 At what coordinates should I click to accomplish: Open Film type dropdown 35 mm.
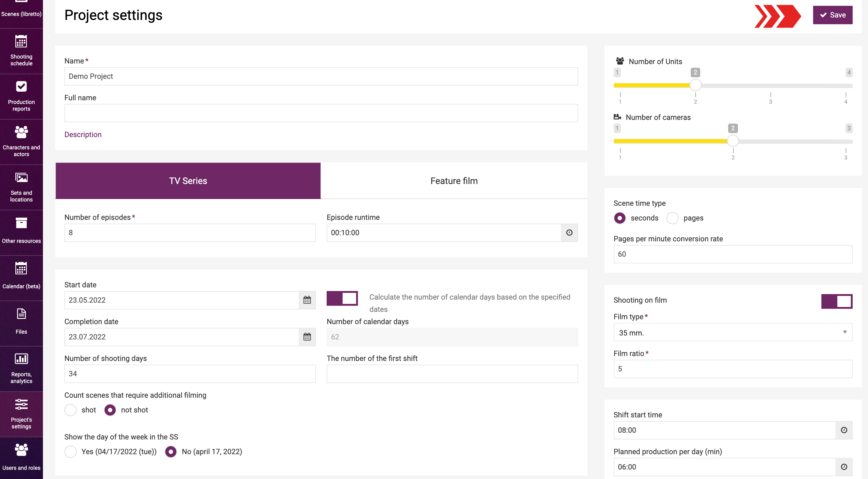[733, 332]
